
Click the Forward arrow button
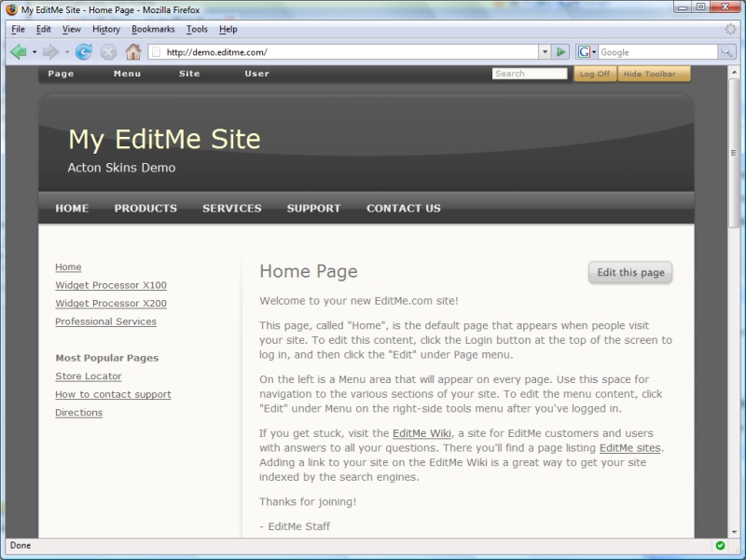coord(50,52)
